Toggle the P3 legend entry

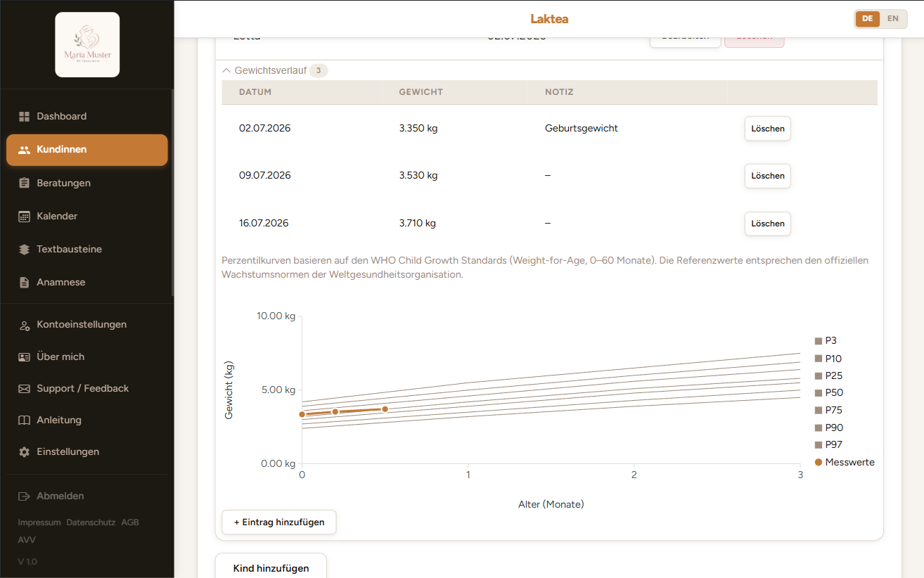[x=826, y=340]
